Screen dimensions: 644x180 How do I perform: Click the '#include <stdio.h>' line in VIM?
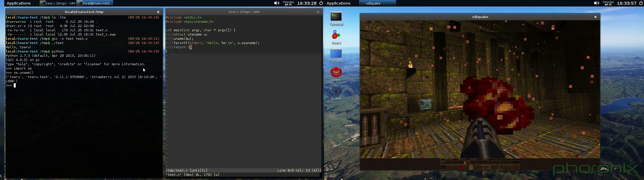184,17
